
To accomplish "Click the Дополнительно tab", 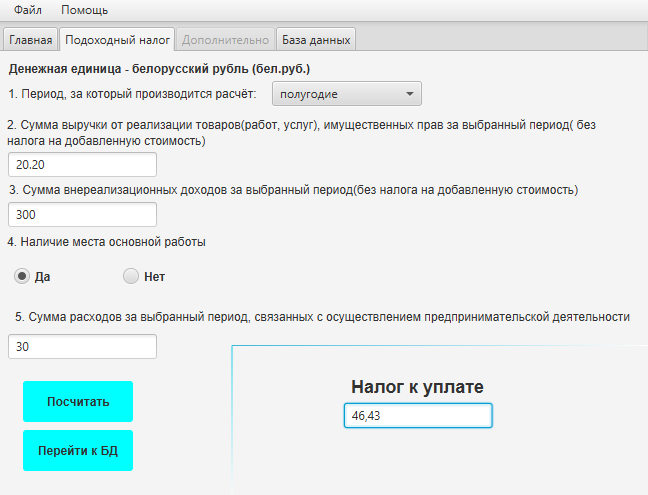I will 225,40.
